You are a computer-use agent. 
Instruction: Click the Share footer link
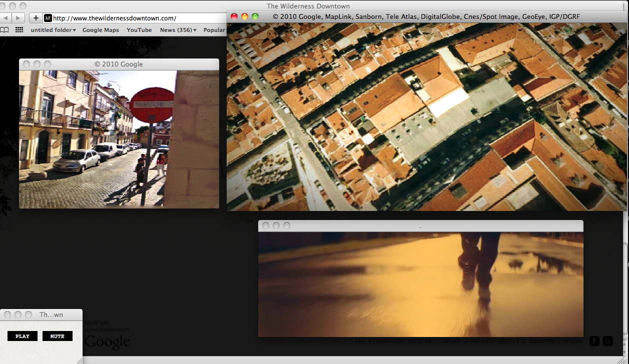[x=573, y=341]
